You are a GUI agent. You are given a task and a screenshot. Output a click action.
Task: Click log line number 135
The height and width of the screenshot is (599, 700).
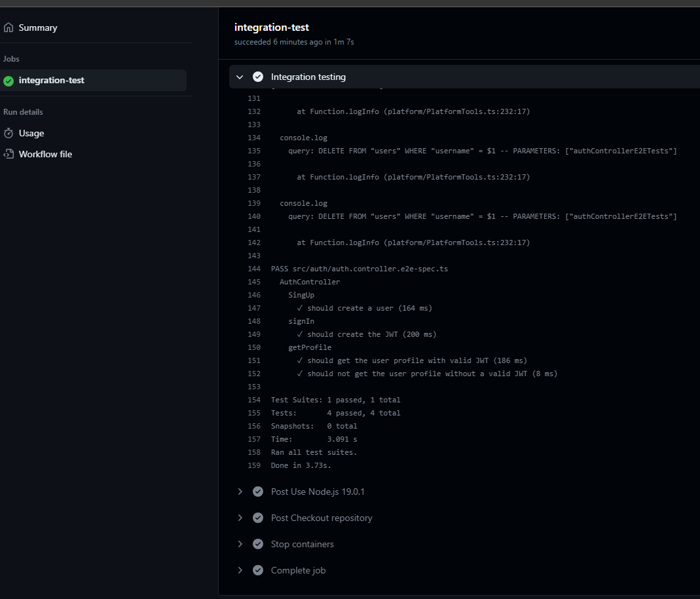click(x=254, y=151)
